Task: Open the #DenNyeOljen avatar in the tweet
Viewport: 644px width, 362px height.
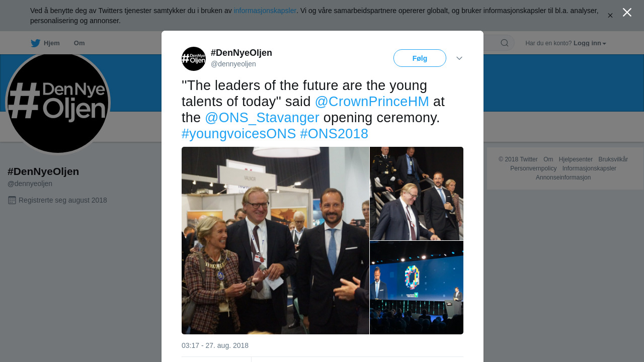Action: pos(194,59)
